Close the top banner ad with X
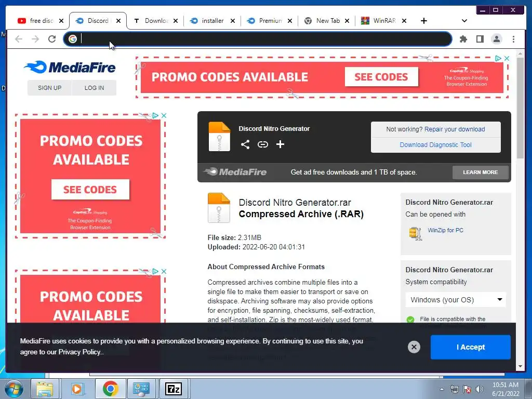Image resolution: width=532 pixels, height=399 pixels. pyautogui.click(x=507, y=58)
